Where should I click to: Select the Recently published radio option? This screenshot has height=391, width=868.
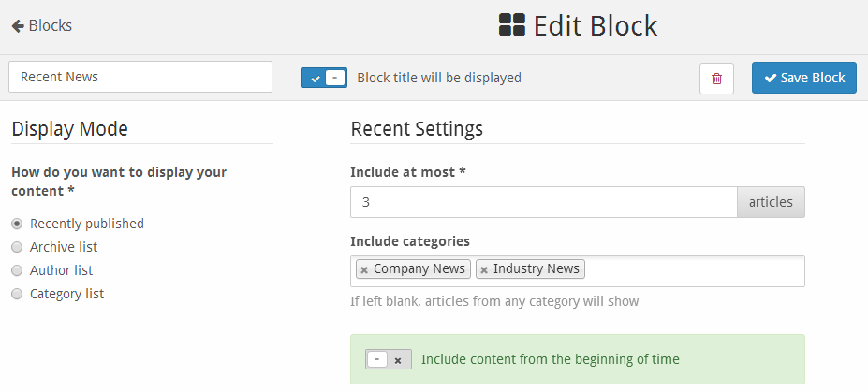(x=17, y=224)
